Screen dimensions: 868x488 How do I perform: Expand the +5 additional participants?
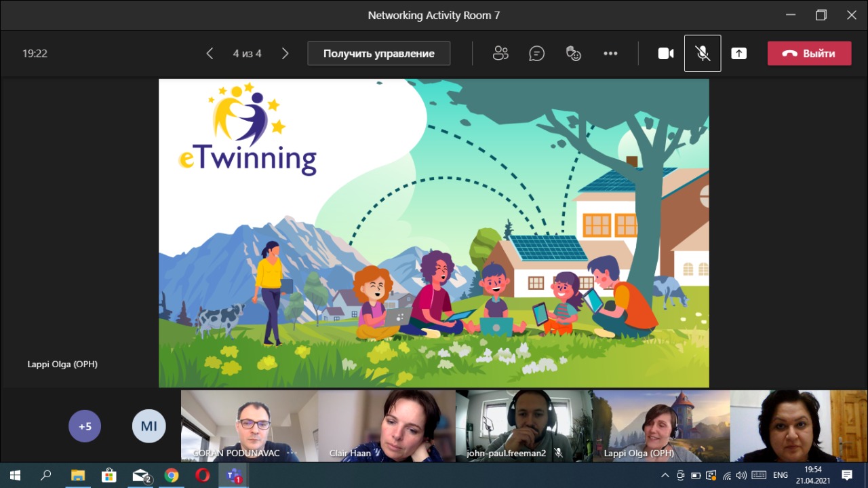(85, 426)
